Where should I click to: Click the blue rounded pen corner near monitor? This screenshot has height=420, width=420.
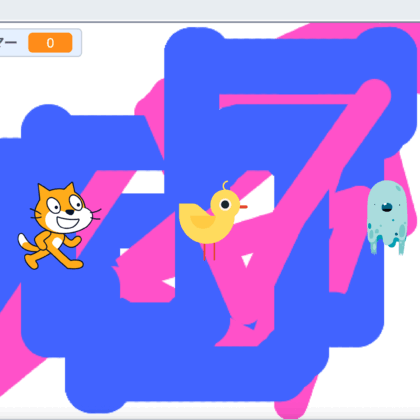click(x=48, y=120)
